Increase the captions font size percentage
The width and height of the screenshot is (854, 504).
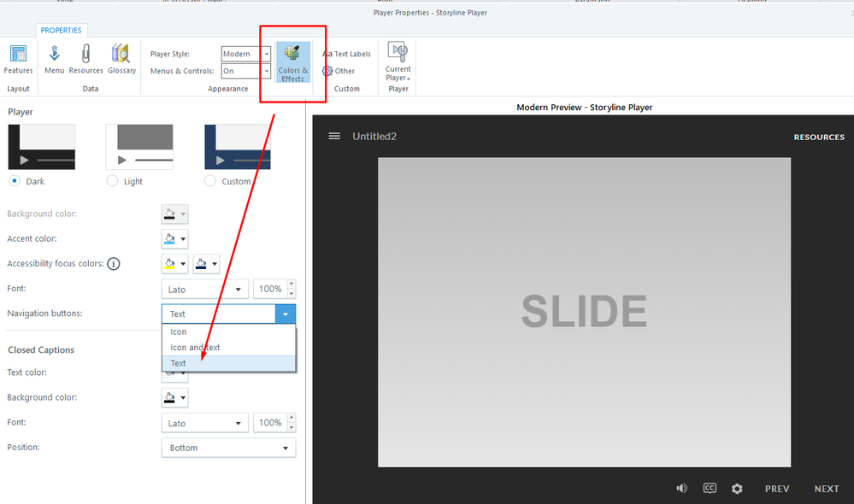tap(292, 418)
